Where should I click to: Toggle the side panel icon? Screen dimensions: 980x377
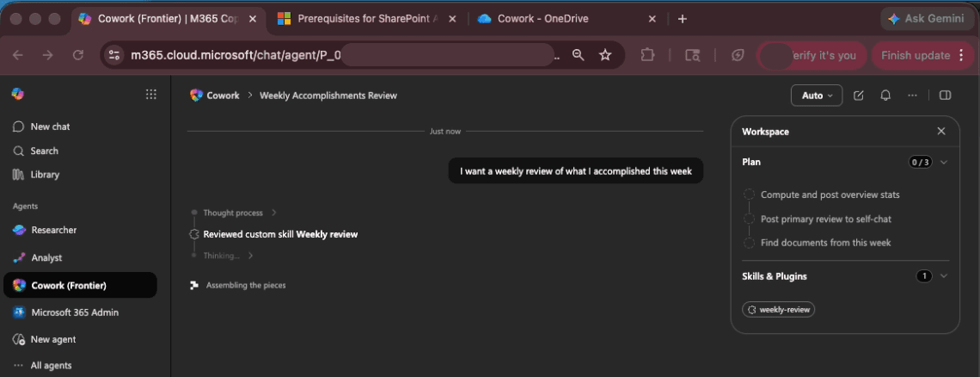[x=945, y=96]
